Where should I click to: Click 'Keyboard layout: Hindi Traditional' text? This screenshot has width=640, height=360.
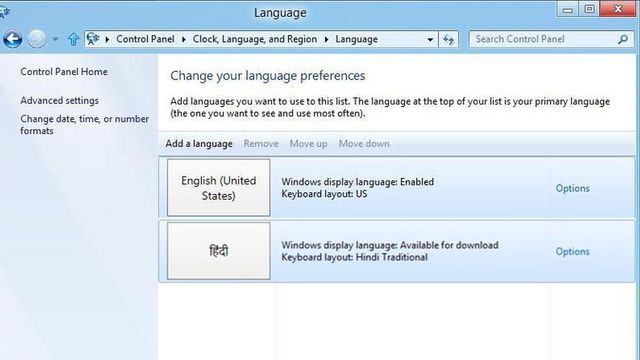pyautogui.click(x=354, y=257)
